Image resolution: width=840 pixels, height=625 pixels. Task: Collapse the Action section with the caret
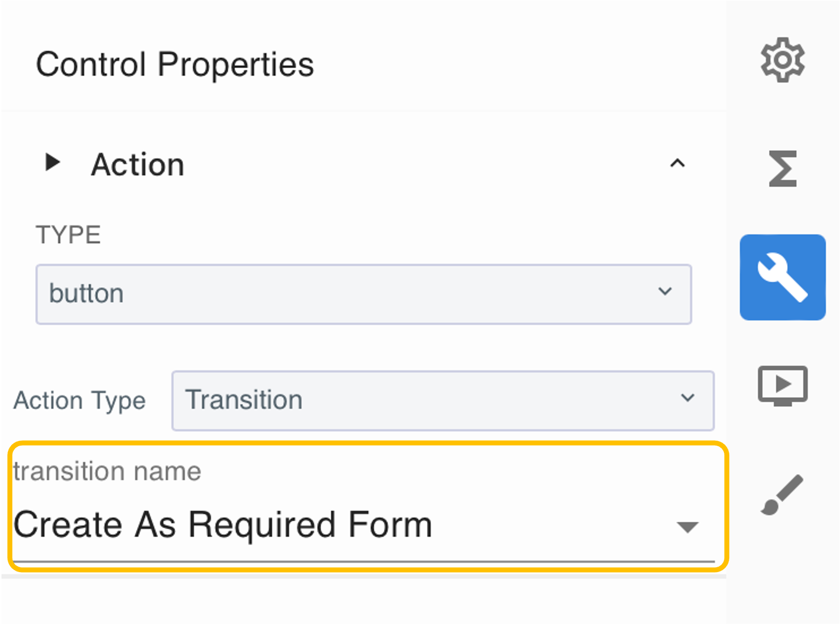tap(677, 164)
